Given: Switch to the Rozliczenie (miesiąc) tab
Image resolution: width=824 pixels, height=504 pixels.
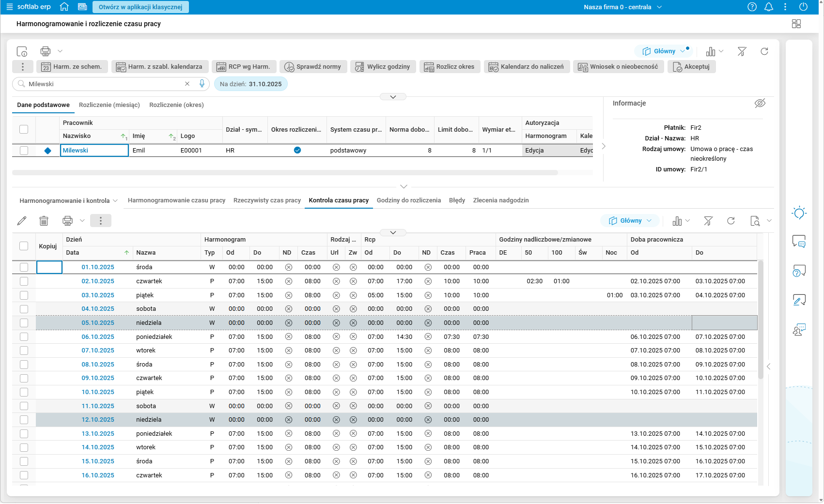Looking at the screenshot, I should (109, 105).
